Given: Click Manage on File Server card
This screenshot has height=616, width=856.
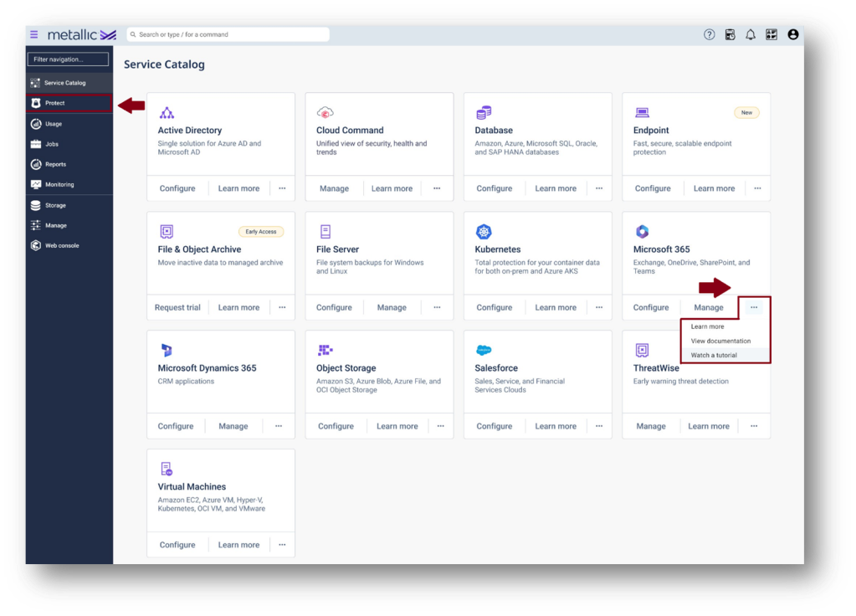Looking at the screenshot, I should tap(392, 307).
